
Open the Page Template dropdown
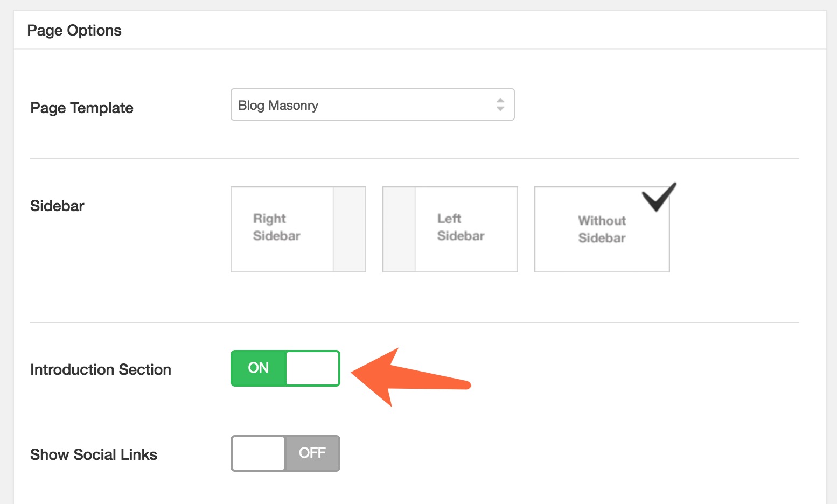pos(372,104)
